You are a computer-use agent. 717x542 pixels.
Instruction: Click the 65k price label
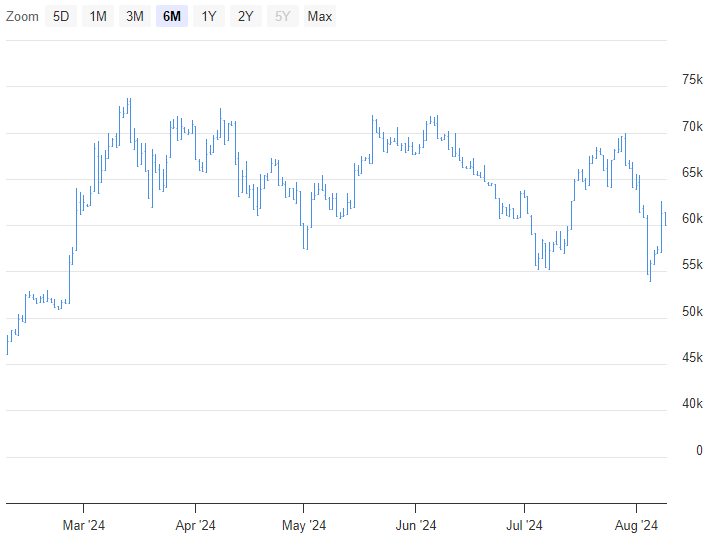692,172
